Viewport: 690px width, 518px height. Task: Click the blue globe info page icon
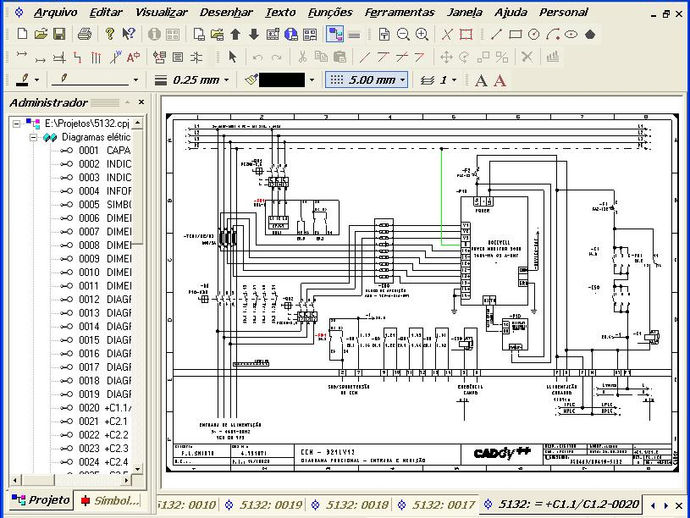291,34
